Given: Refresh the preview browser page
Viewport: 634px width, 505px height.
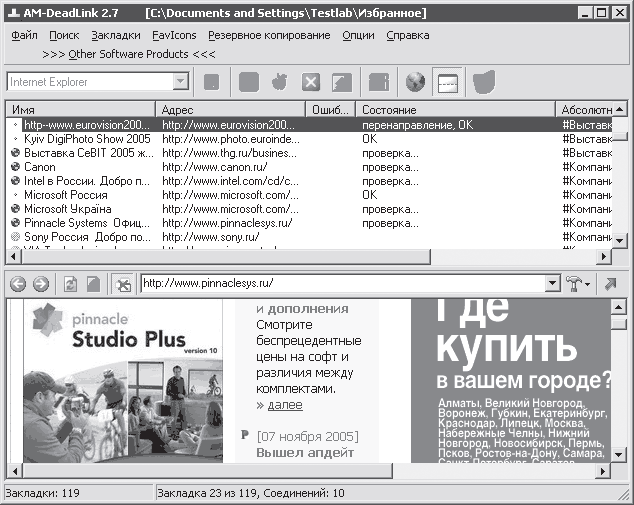Looking at the screenshot, I should point(70,284).
